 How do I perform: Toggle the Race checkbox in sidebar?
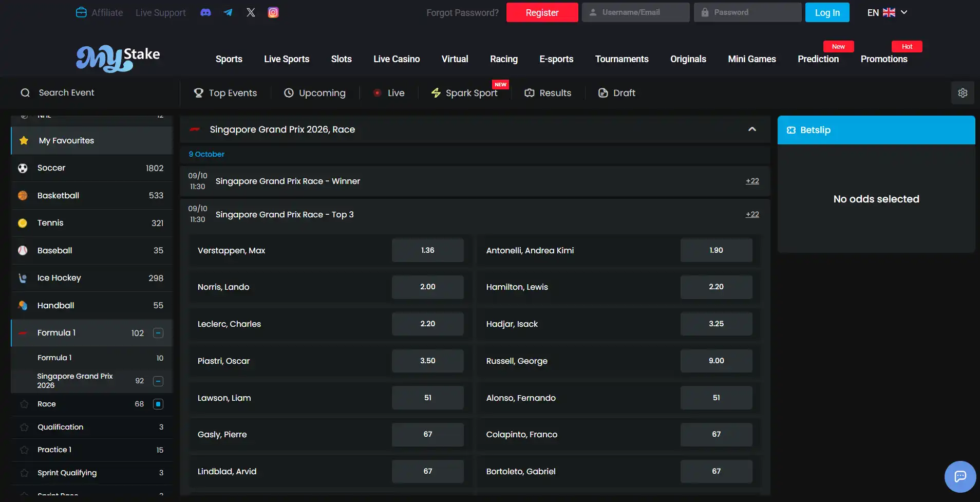pos(158,404)
